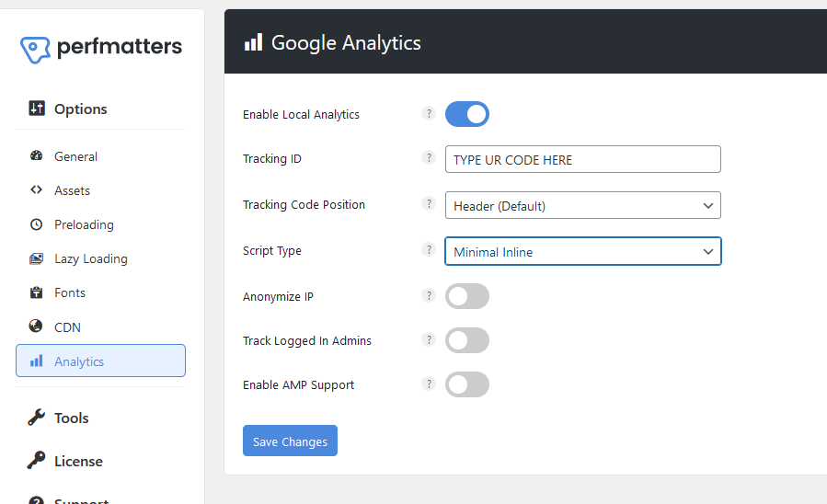The image size is (827, 504).
Task: Click the "Tracking ID" label
Action: 271,159
